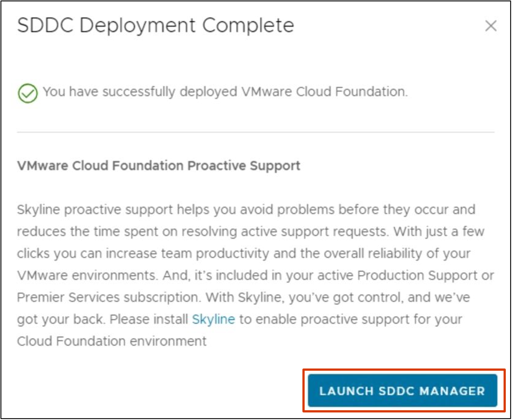Open the Skyline install link
Screen dimensions: 512x420
[x=214, y=319]
